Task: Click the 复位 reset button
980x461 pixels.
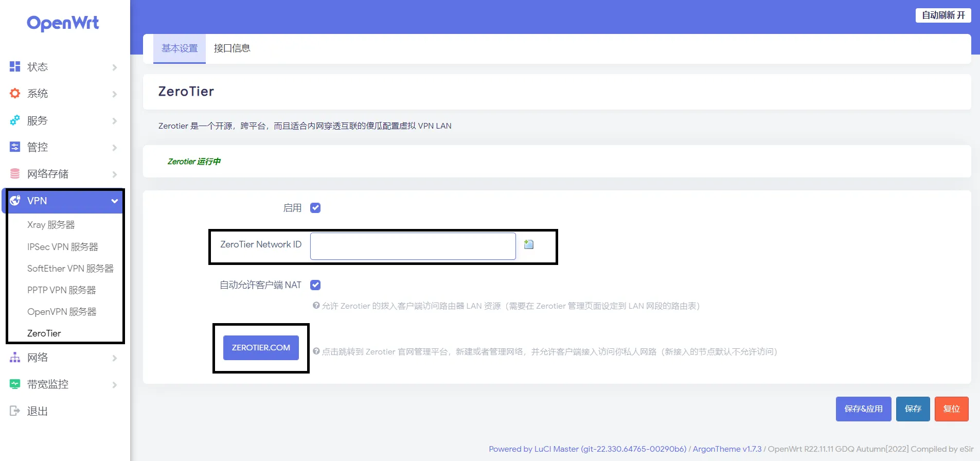Action: pyautogui.click(x=952, y=409)
